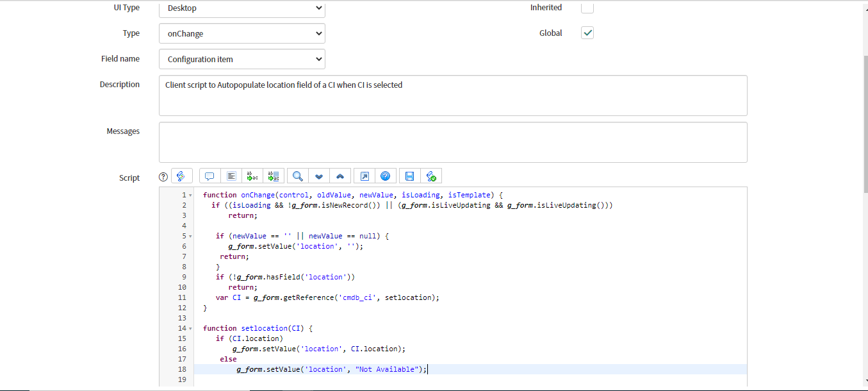Image resolution: width=868 pixels, height=391 pixels.
Task: Click find next down-arrow icon
Action: (x=319, y=176)
